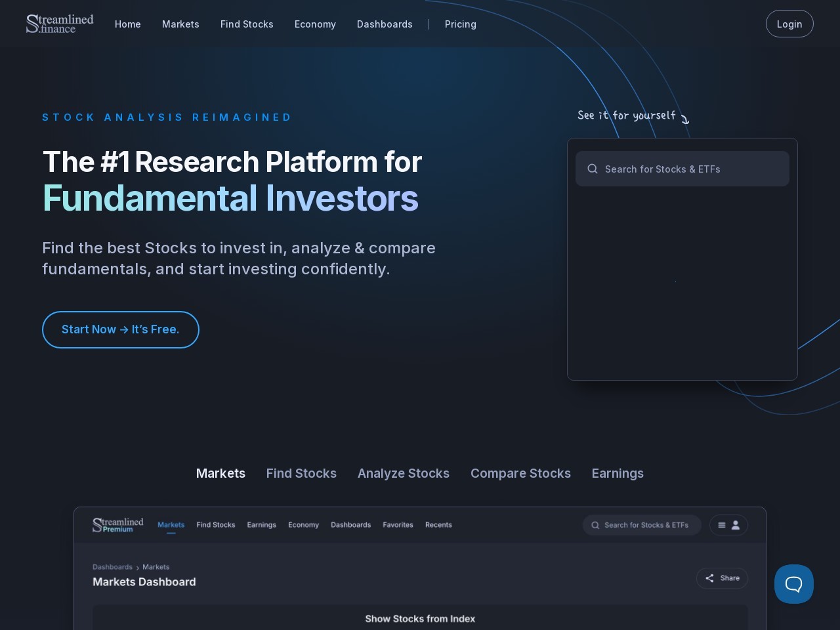
Task: Click Markets tab in preview navbar
Action: coord(171,525)
